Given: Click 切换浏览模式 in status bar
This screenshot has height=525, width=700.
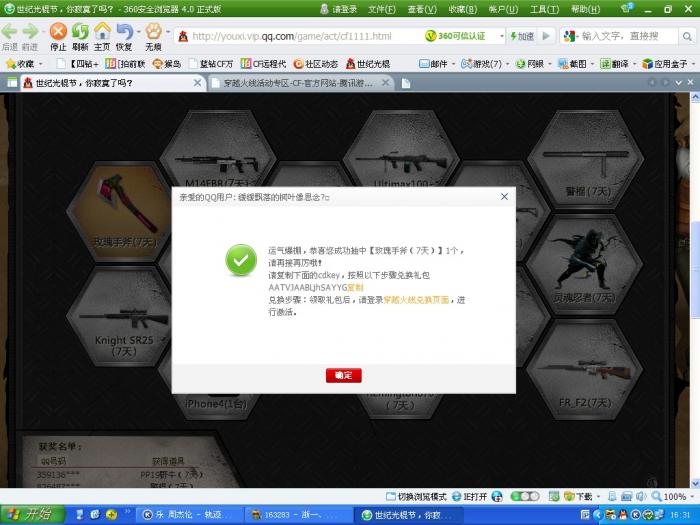Looking at the screenshot, I should pyautogui.click(x=417, y=496).
